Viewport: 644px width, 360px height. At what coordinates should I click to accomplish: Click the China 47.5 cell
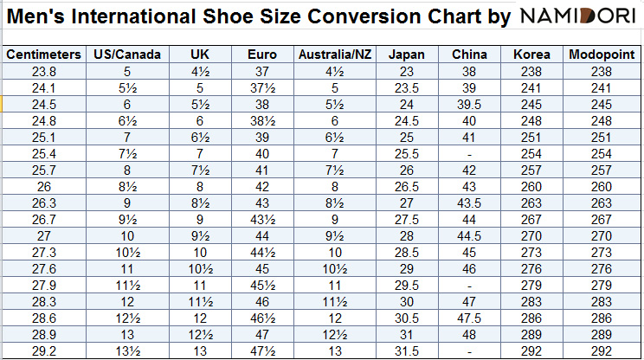click(x=468, y=318)
